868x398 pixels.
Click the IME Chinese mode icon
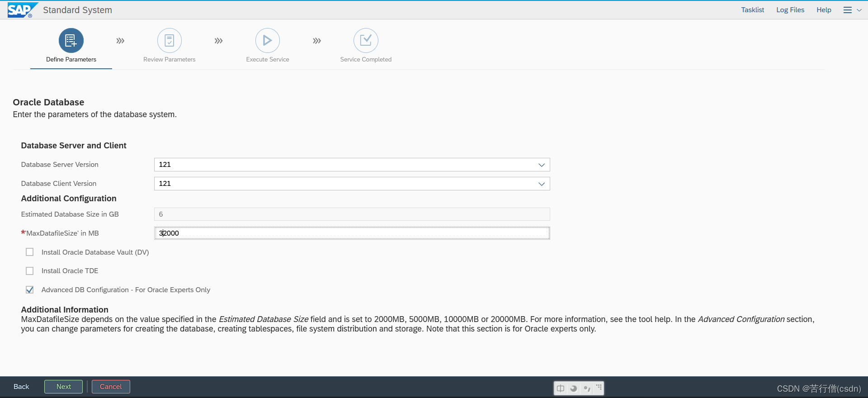click(x=561, y=388)
